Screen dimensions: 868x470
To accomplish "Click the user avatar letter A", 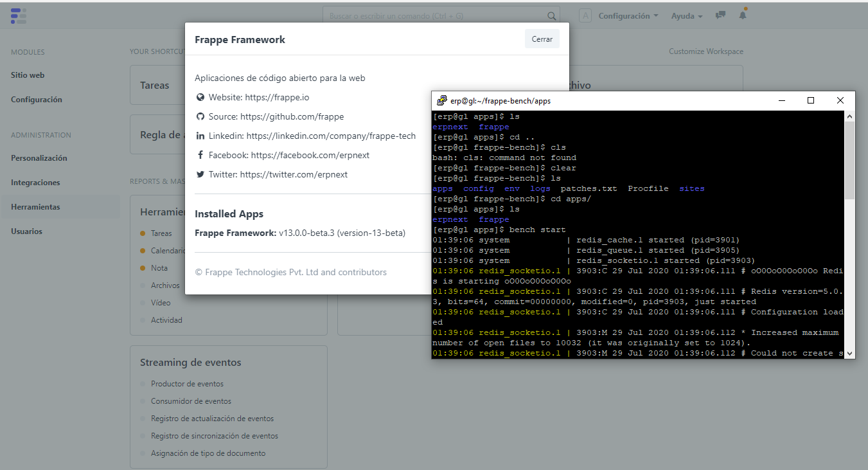I will 585,16.
